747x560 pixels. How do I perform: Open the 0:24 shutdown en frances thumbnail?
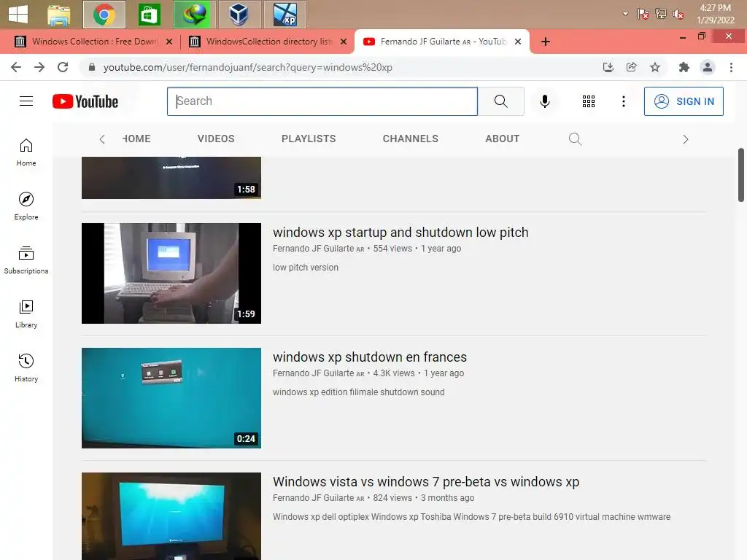click(x=171, y=398)
